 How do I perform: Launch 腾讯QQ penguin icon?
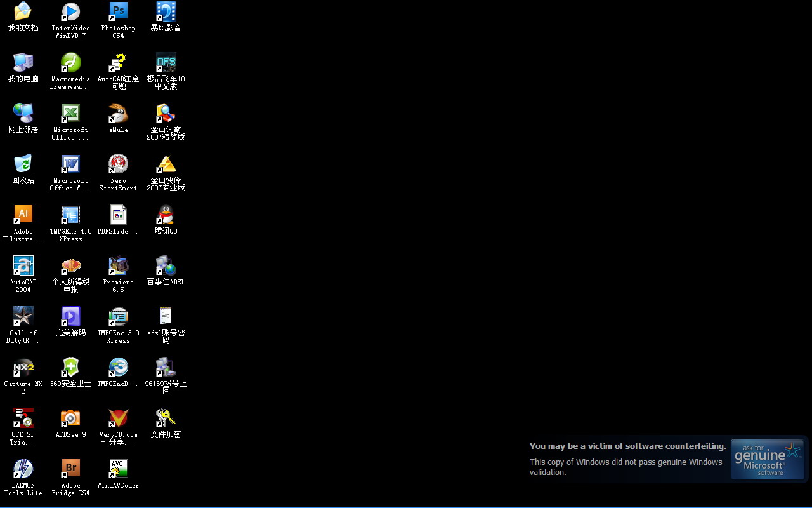[x=166, y=215]
